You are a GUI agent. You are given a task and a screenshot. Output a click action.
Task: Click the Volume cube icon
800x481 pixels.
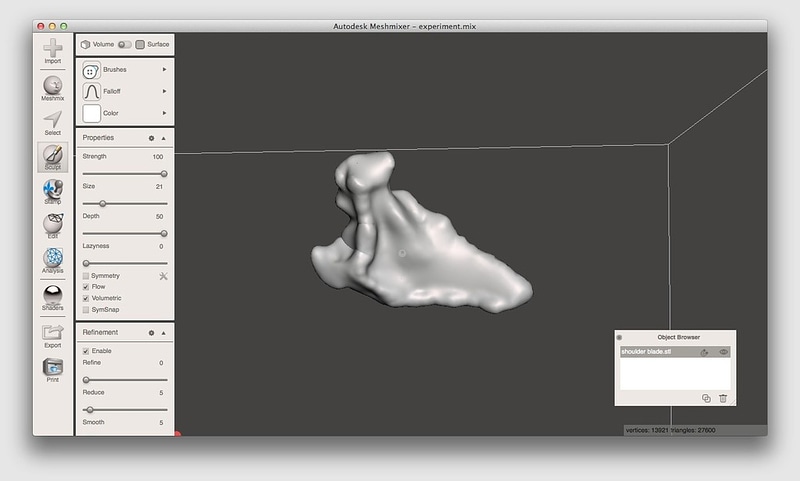[x=86, y=44]
